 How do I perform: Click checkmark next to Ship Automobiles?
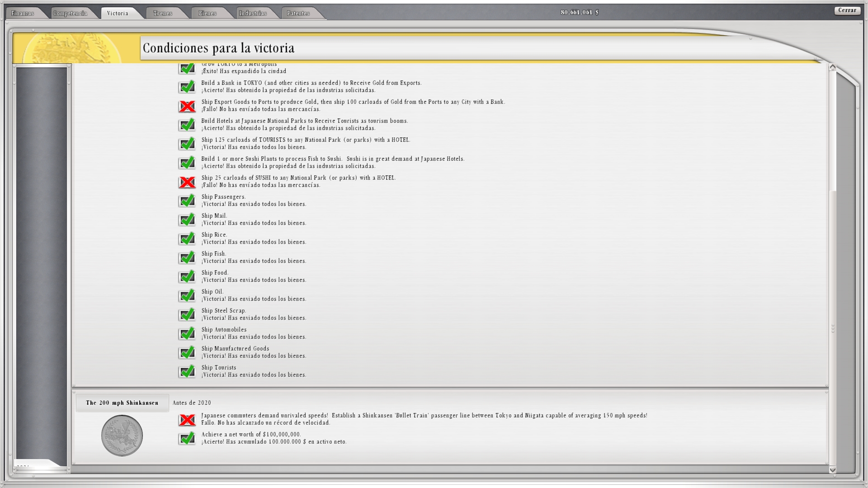(x=187, y=333)
